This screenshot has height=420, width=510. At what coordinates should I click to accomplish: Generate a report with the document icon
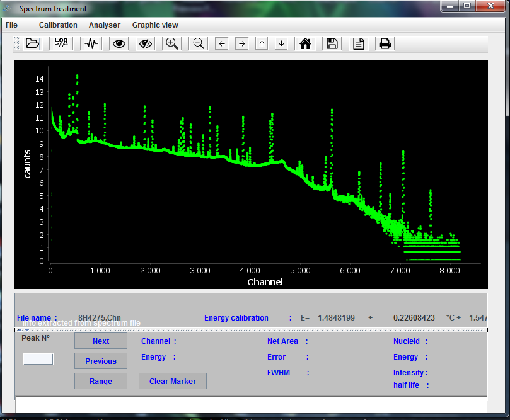[358, 43]
